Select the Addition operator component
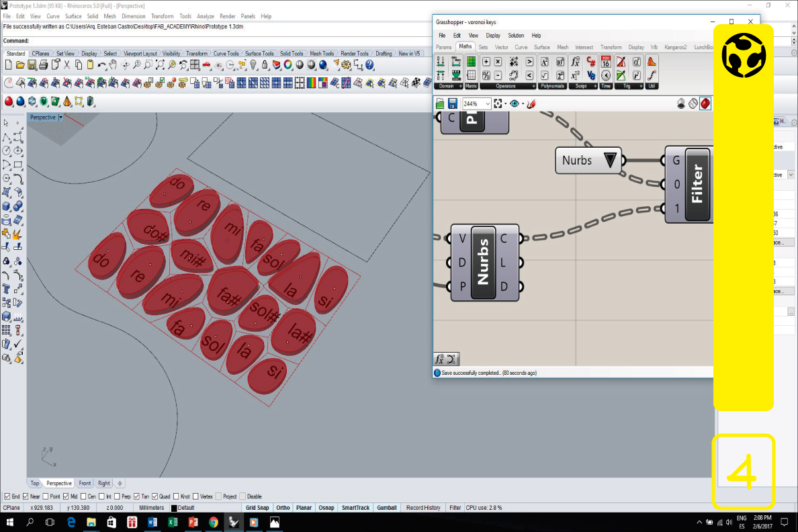Screen dimensions: 798x532 (x=486, y=61)
